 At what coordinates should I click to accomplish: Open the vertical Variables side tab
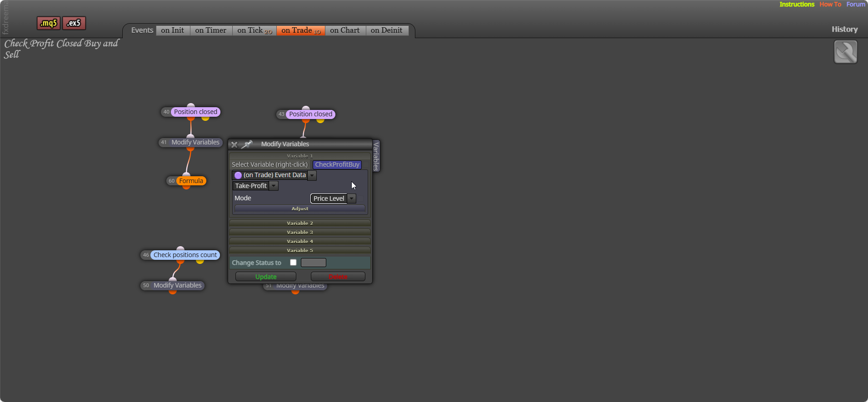tap(376, 156)
